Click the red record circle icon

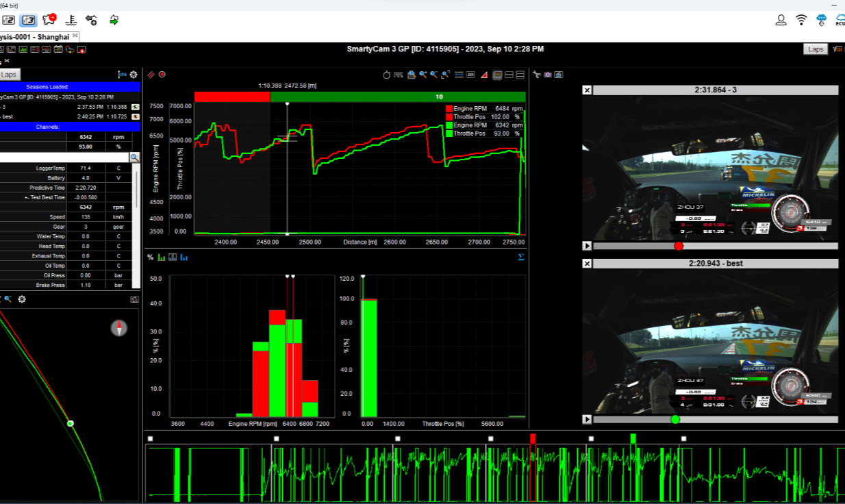click(x=162, y=75)
